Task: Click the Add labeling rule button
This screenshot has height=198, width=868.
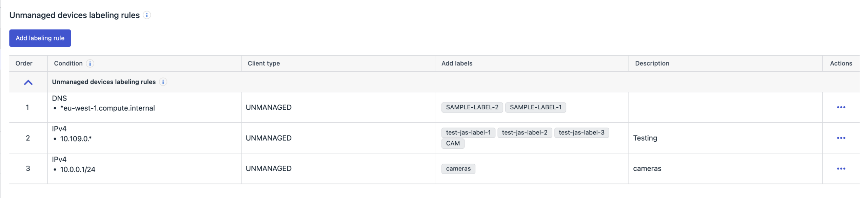Action: [x=40, y=38]
